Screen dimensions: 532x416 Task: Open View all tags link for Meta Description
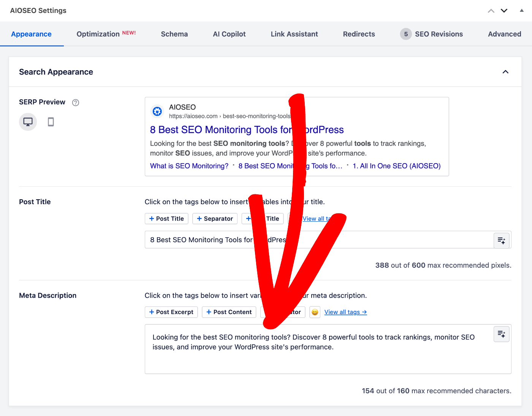346,312
